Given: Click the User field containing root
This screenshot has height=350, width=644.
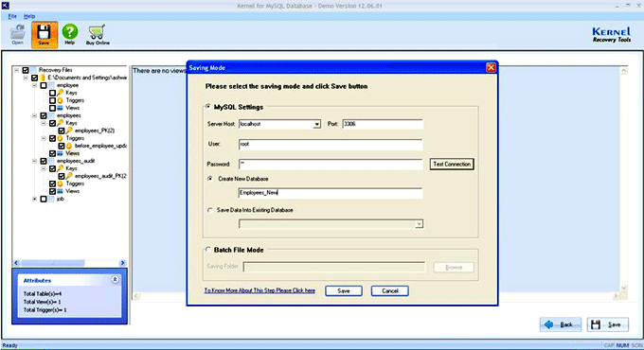Looking at the screenshot, I should point(331,145).
